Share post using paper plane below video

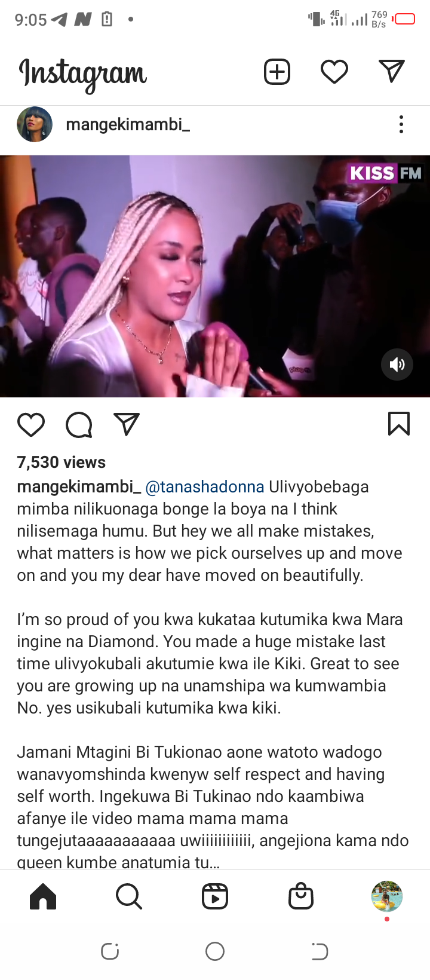pos(127,424)
